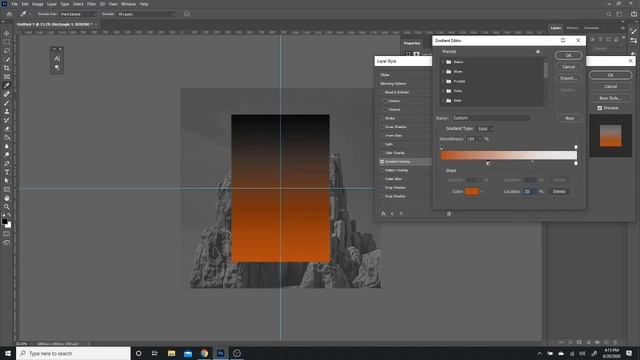
Task: Expand the Basics preset folder
Action: (x=443, y=62)
